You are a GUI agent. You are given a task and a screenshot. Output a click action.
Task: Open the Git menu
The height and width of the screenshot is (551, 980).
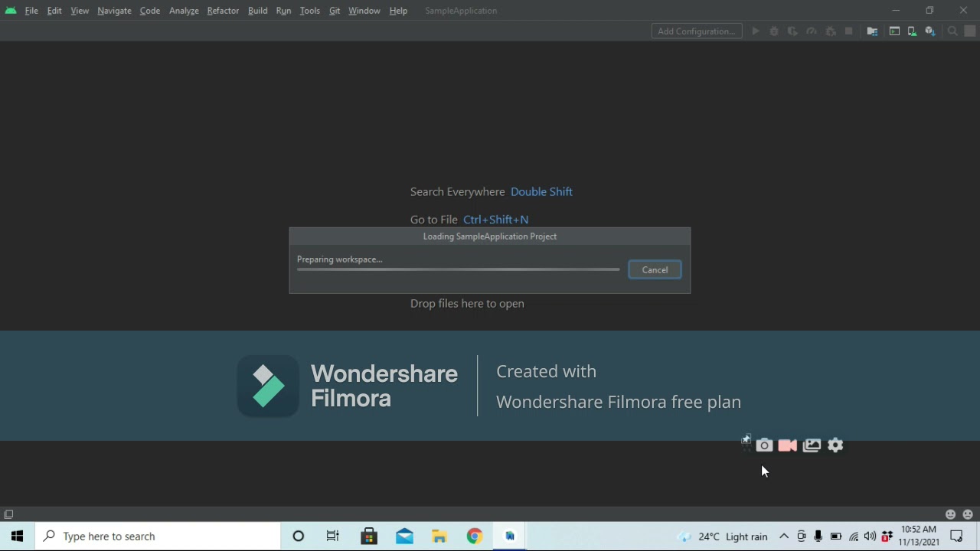[x=335, y=11]
